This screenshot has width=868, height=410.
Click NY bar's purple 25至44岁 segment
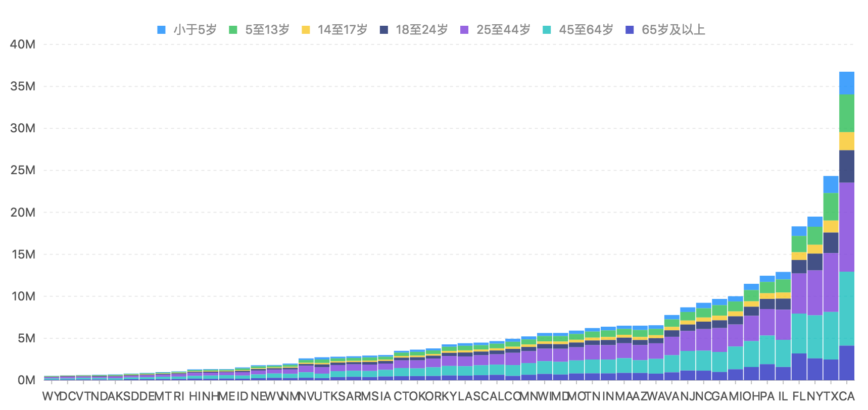click(815, 293)
